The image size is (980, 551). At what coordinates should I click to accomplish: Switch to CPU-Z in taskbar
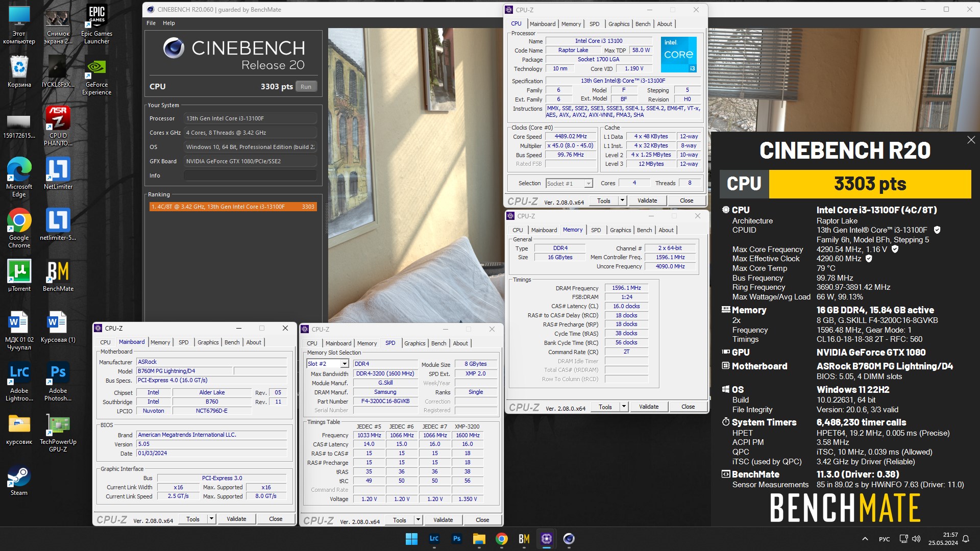[x=546, y=539]
